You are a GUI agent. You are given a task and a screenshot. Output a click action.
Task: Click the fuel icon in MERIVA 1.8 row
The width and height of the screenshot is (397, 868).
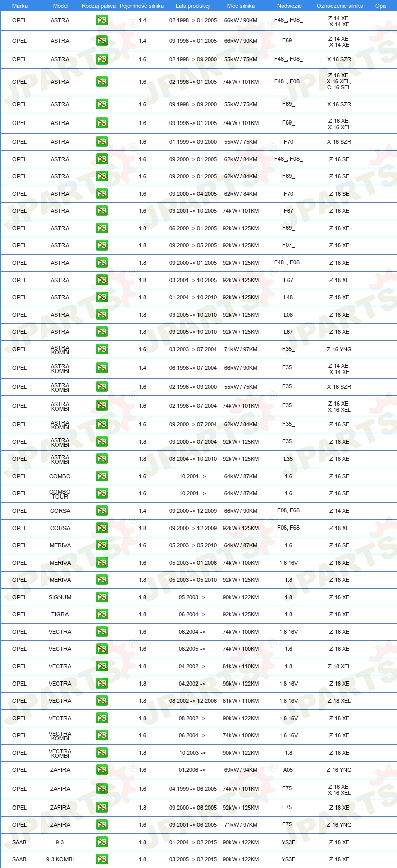(102, 580)
